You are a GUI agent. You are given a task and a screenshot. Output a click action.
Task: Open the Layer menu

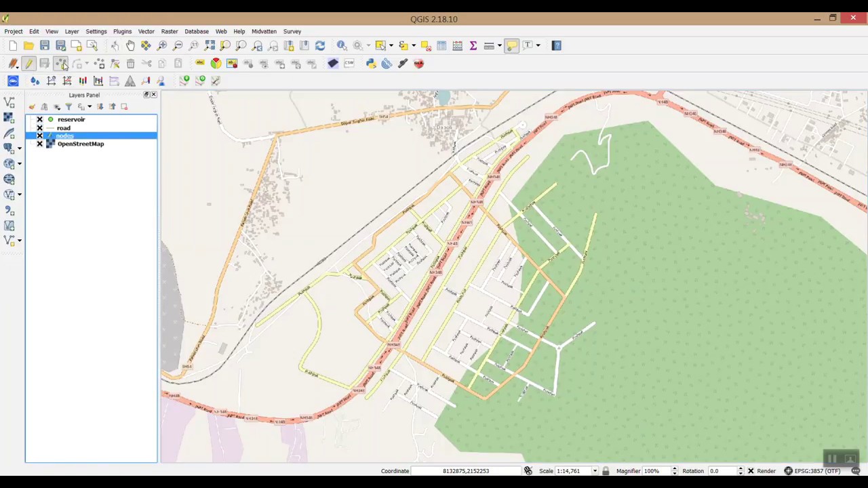point(72,31)
